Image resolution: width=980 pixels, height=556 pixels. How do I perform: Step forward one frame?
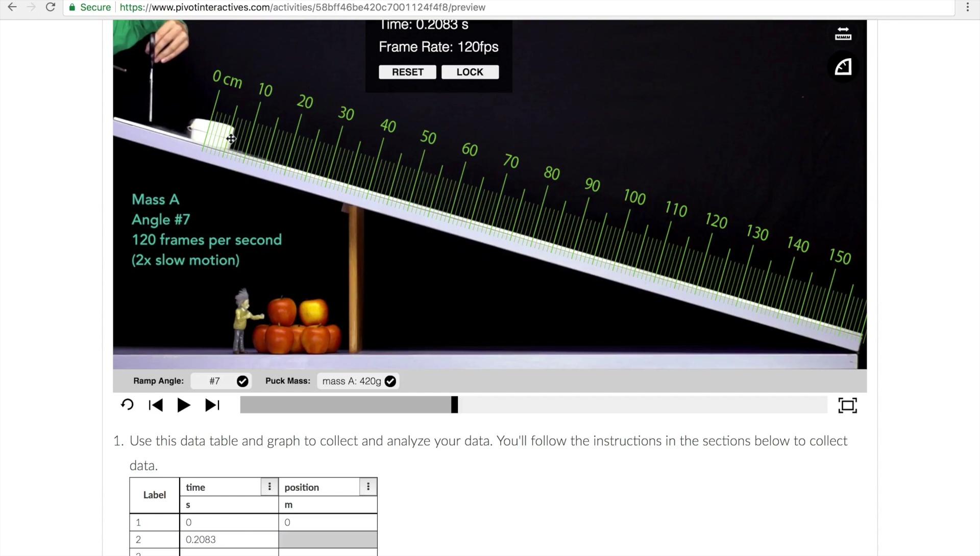212,405
